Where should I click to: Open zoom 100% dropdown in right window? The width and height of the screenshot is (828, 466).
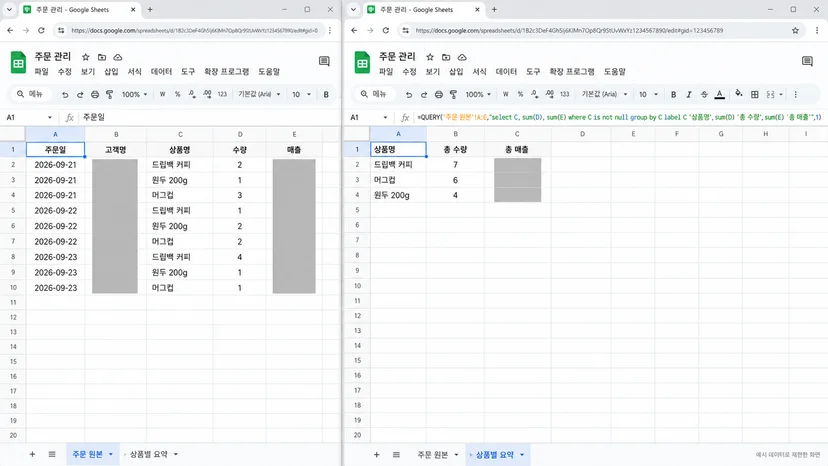click(478, 95)
